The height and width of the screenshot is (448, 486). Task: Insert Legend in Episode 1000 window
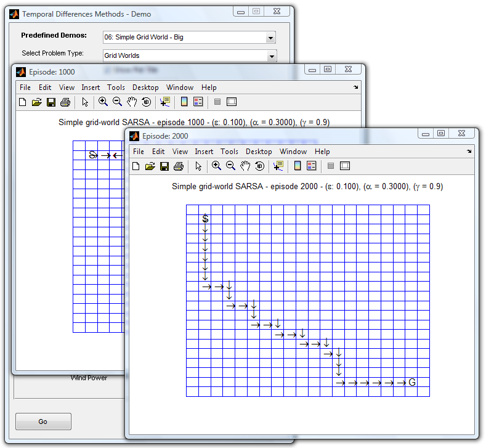click(x=198, y=102)
